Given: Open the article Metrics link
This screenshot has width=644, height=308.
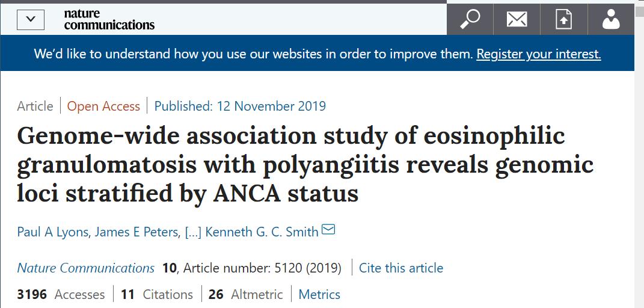Looking at the screenshot, I should click(319, 294).
